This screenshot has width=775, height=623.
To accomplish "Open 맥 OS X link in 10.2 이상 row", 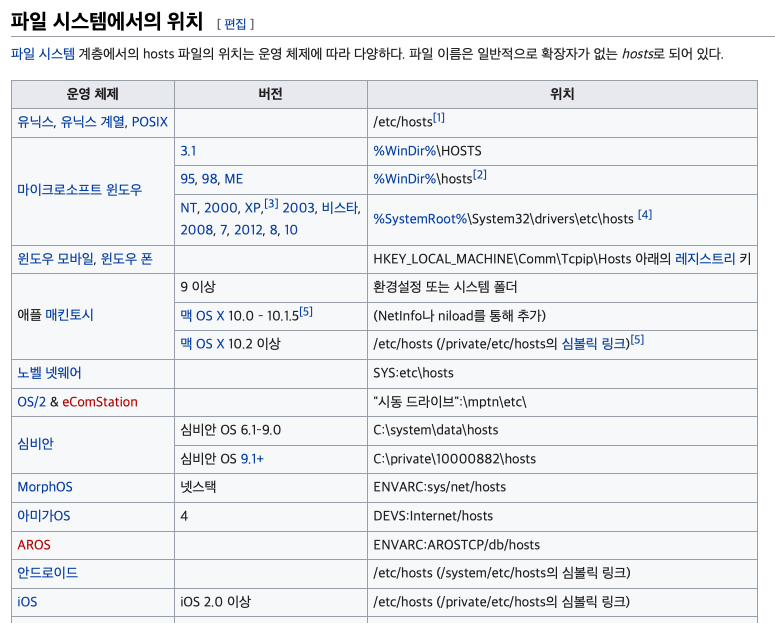I will (202, 344).
